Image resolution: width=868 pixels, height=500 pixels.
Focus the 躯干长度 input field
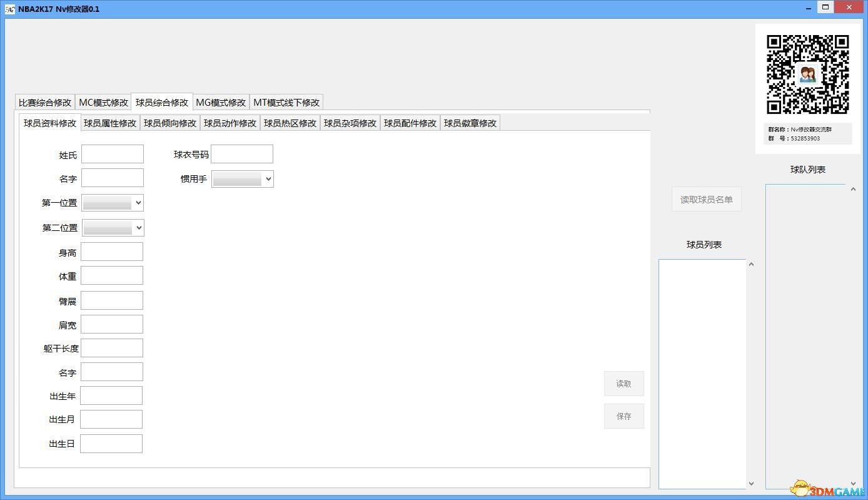(x=112, y=348)
